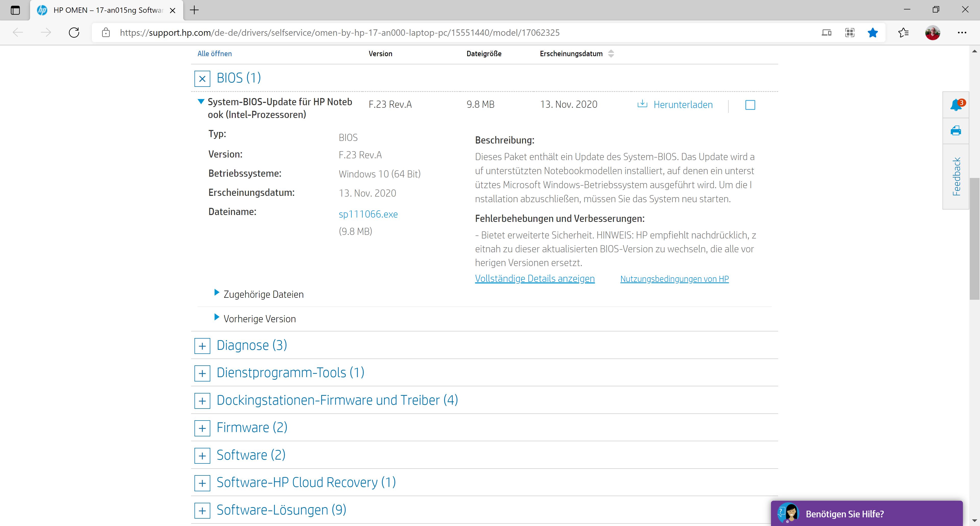Open the sp111066.exe file link
980x526 pixels.
pos(368,214)
